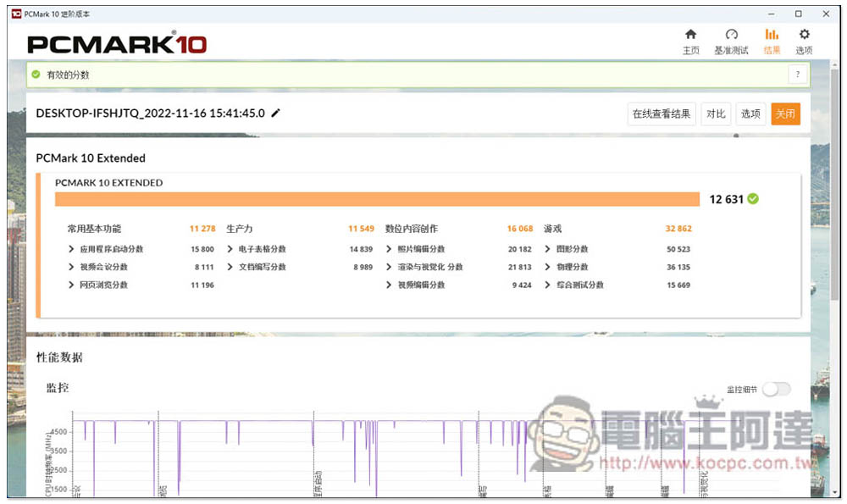Click the 选项 button beside 对比

click(x=750, y=114)
